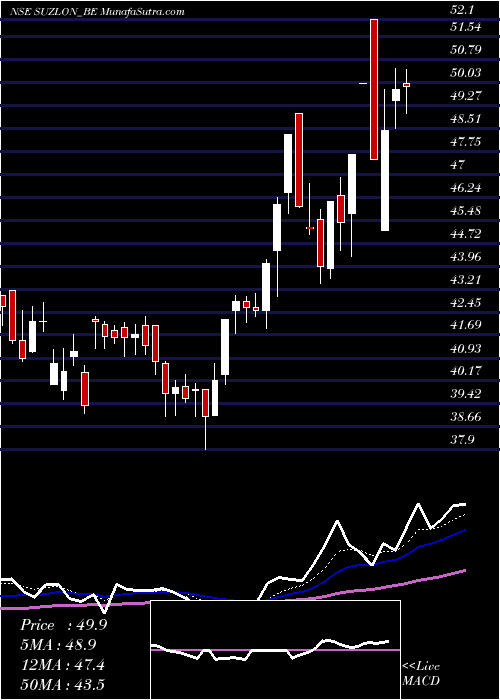Click the 47.75 price axis label

point(466,142)
